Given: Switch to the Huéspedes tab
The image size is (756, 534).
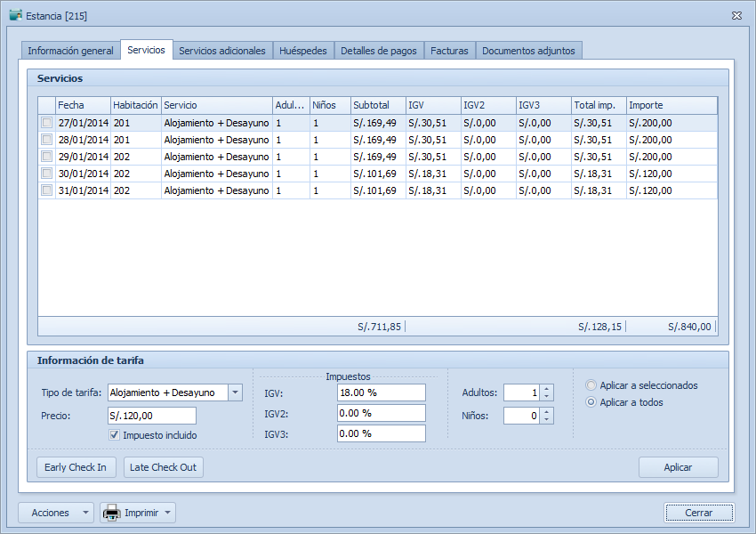Looking at the screenshot, I should [x=303, y=51].
